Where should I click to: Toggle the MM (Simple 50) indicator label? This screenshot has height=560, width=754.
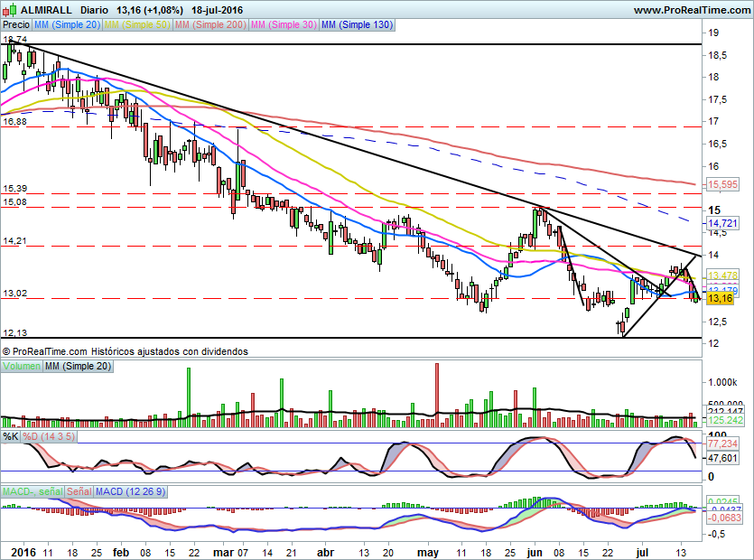tap(136, 25)
